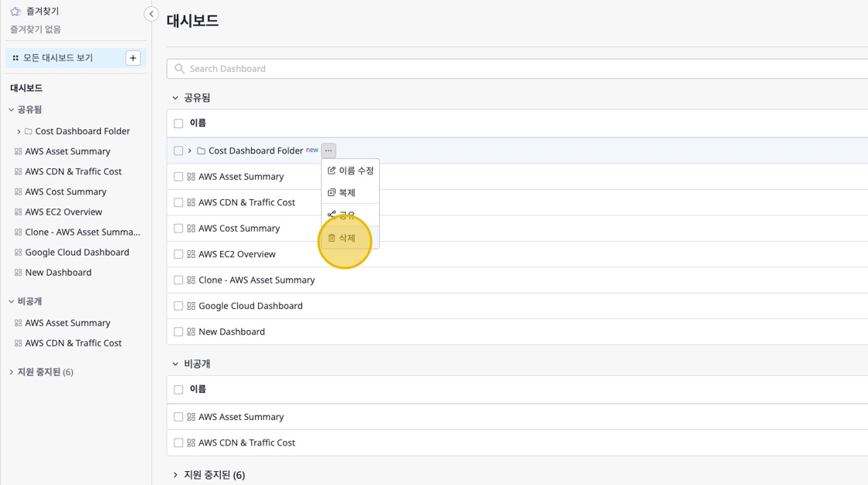Click the search magnifier icon

pos(180,69)
